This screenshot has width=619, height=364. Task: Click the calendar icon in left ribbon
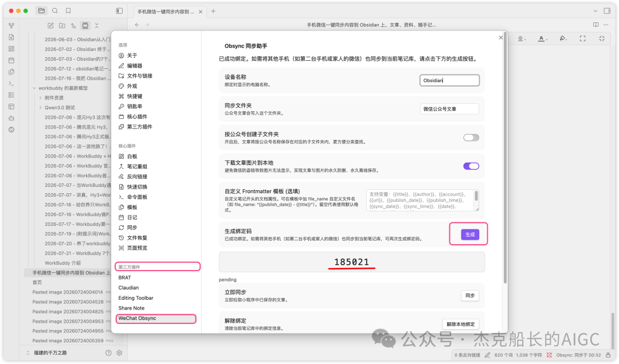pyautogui.click(x=11, y=60)
